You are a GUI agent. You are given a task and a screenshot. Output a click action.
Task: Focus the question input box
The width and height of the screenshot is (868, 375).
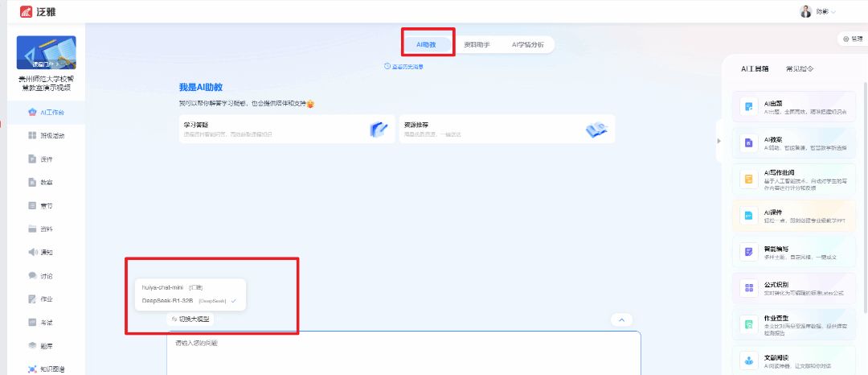pos(403,352)
